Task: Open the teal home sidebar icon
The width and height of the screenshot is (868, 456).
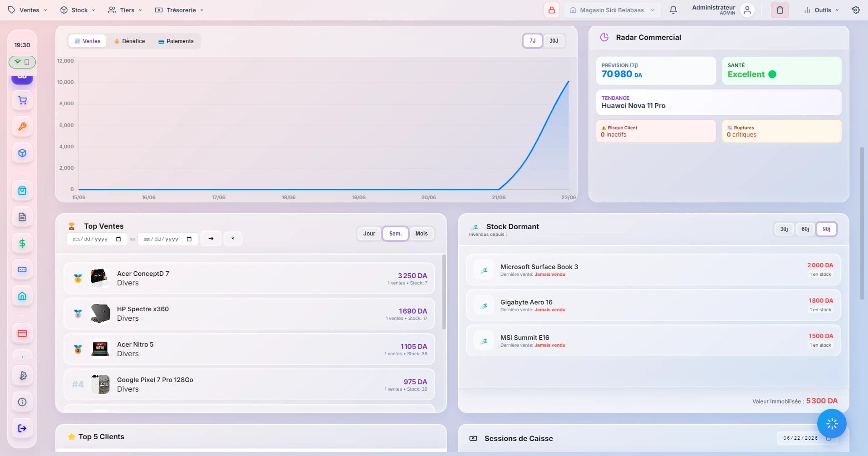Action: tap(22, 296)
